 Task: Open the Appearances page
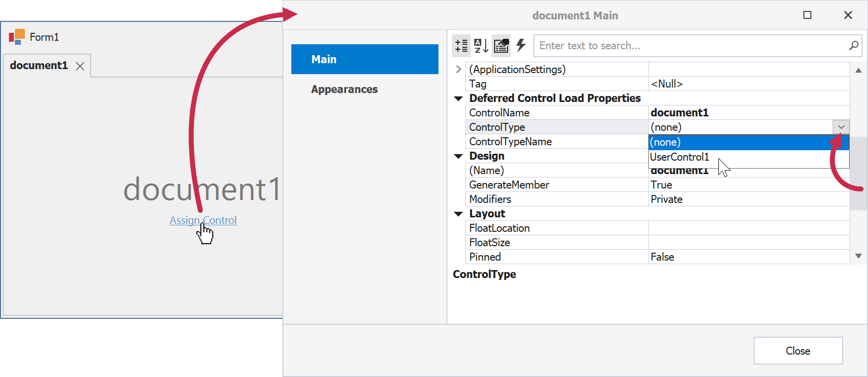(345, 90)
